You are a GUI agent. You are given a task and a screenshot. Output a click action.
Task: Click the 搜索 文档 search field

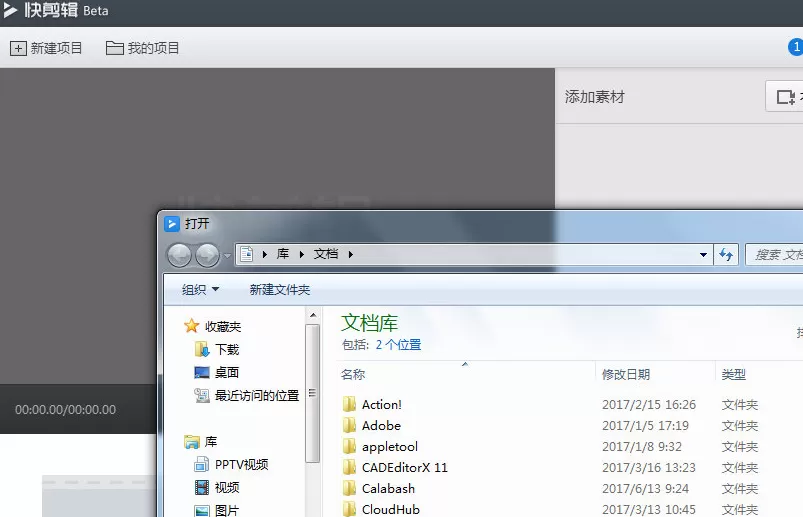point(775,254)
